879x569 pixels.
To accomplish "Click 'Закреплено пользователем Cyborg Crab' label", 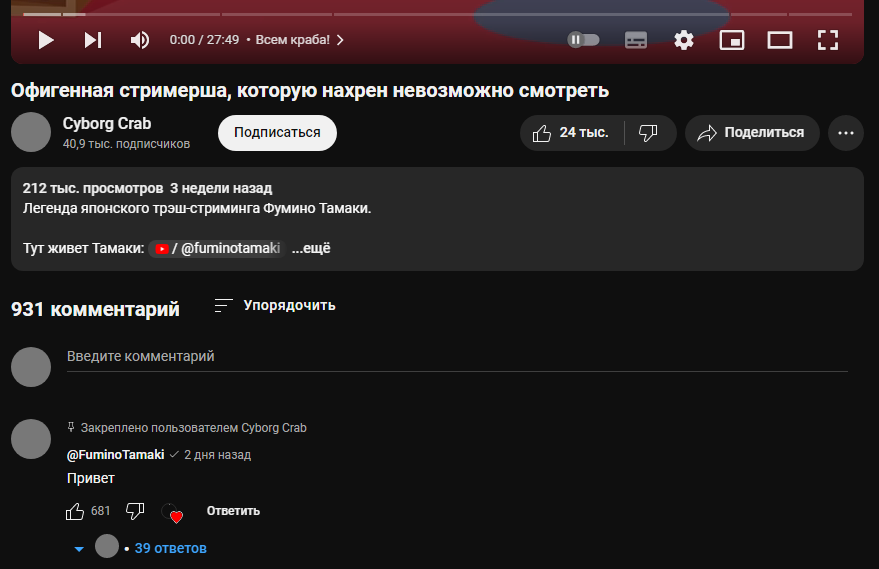I will coord(193,428).
